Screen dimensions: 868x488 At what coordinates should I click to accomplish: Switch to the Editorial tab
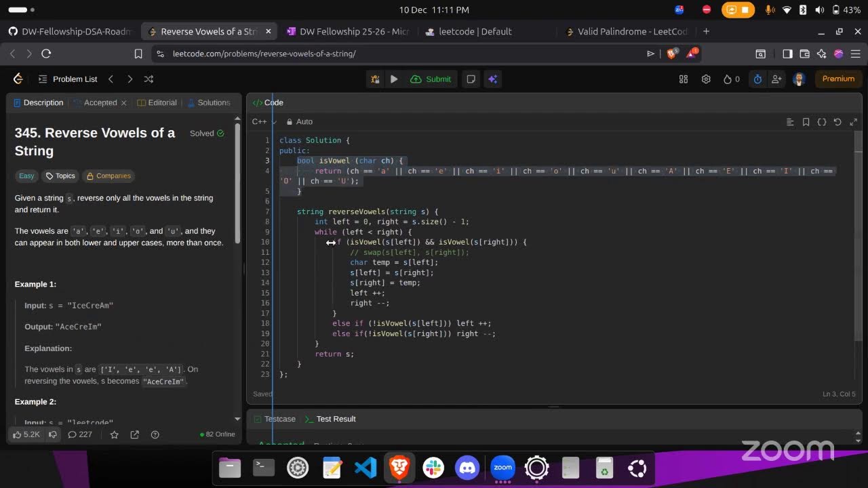pos(157,103)
